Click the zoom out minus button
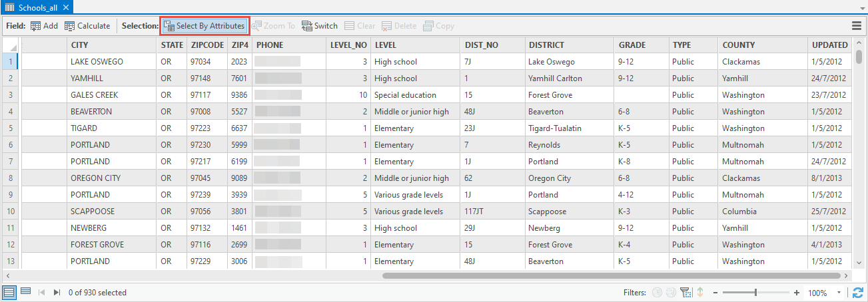 point(715,293)
